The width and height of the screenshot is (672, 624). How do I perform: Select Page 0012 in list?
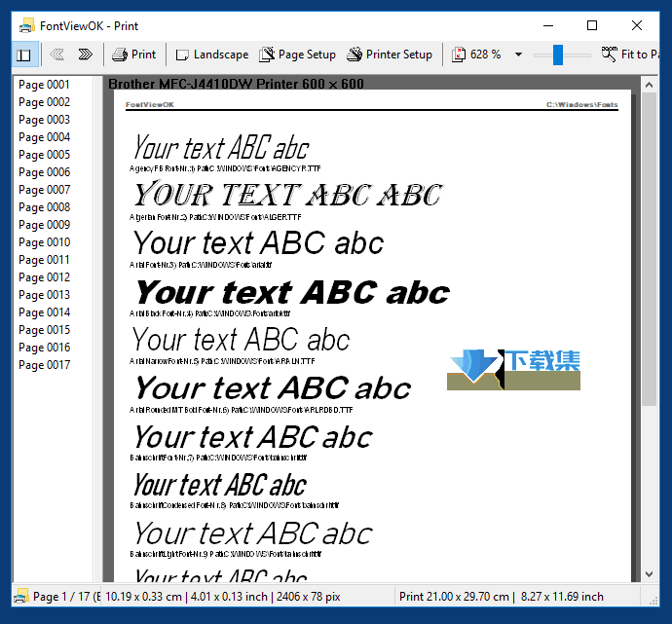44,277
